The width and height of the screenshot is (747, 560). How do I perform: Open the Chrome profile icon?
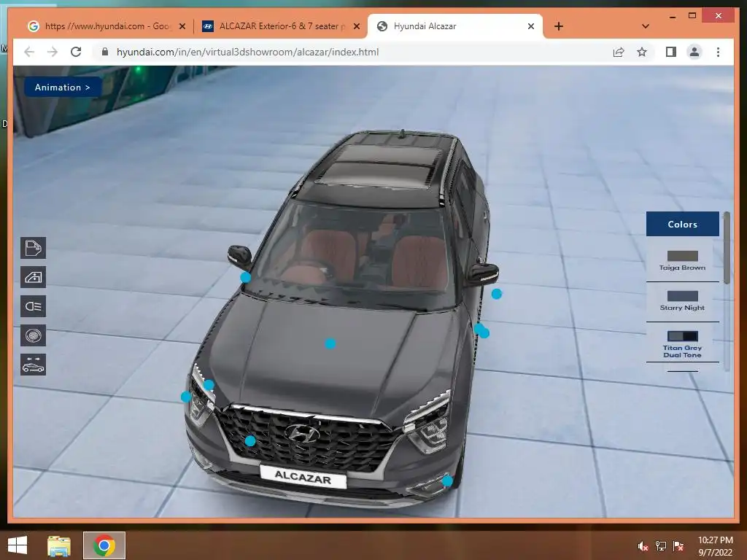(694, 52)
